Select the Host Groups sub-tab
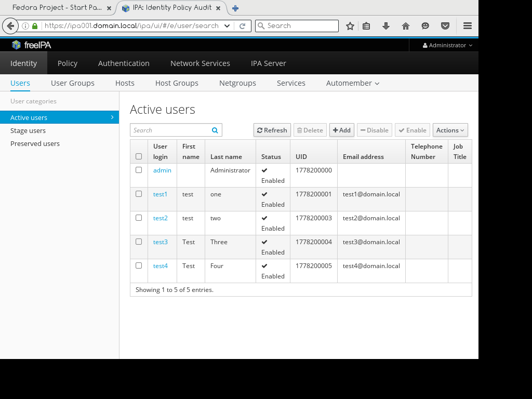 pos(177,83)
